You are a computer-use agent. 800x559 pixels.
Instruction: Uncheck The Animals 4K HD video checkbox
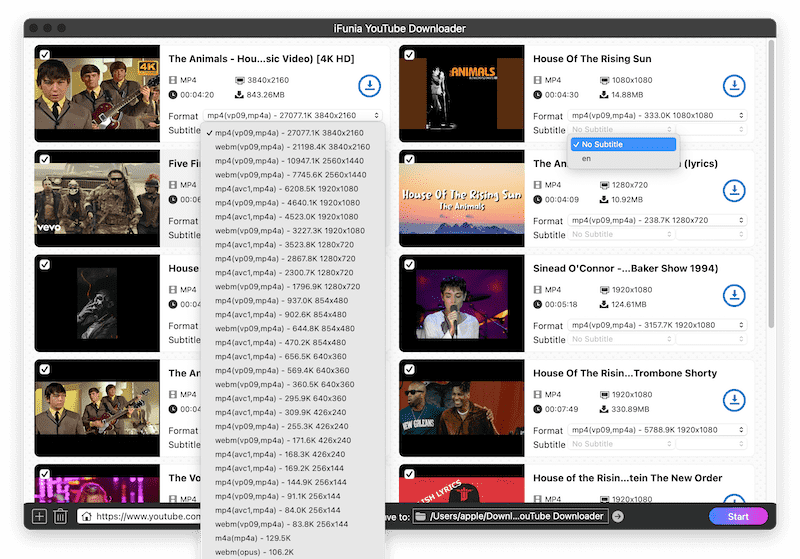pos(45,55)
